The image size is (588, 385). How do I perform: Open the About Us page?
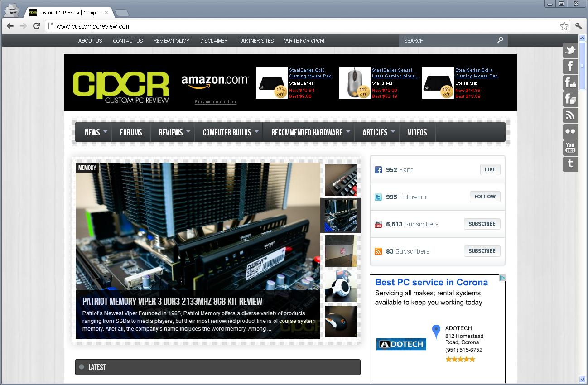click(x=90, y=41)
